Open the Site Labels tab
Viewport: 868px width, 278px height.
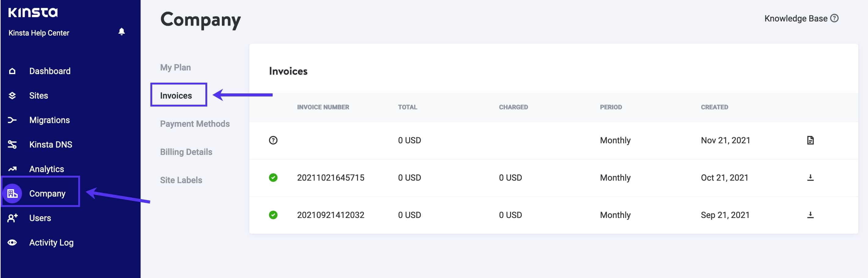pyautogui.click(x=181, y=180)
